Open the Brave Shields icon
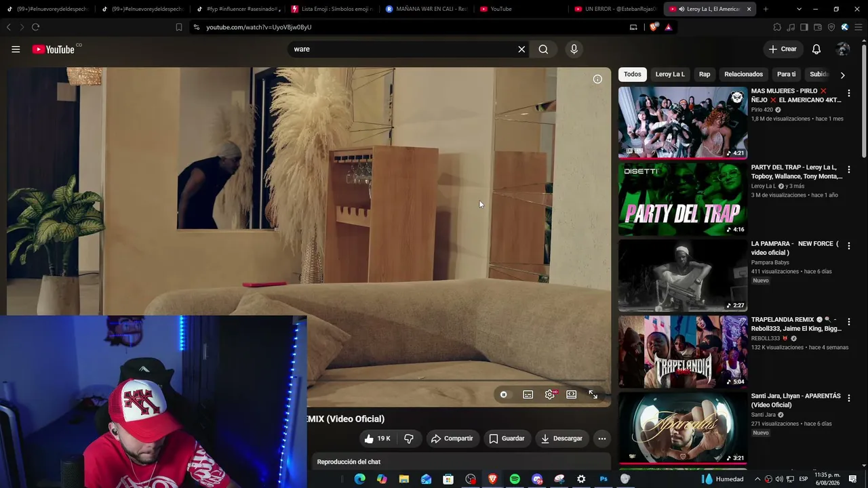Viewport: 868px width, 488px height. pos(654,27)
